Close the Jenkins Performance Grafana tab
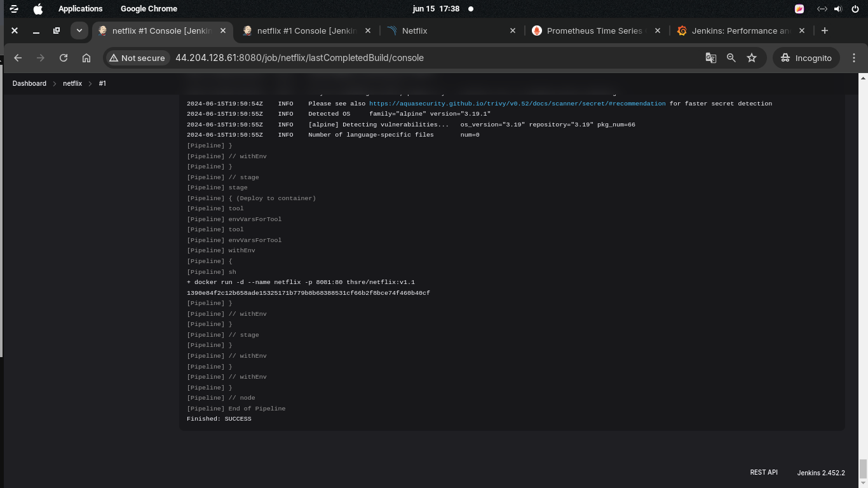 pyautogui.click(x=802, y=30)
